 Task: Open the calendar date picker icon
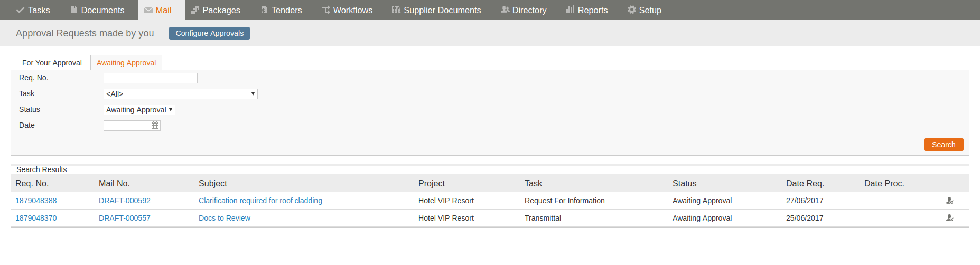155,126
